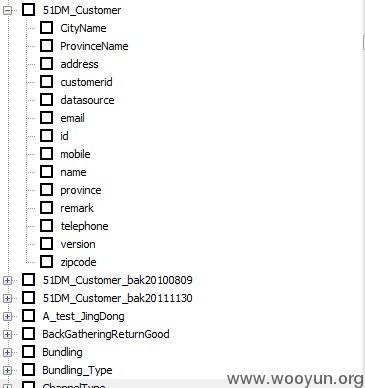Expand the Bundling table node
This screenshot has width=365, height=388.
7,352
